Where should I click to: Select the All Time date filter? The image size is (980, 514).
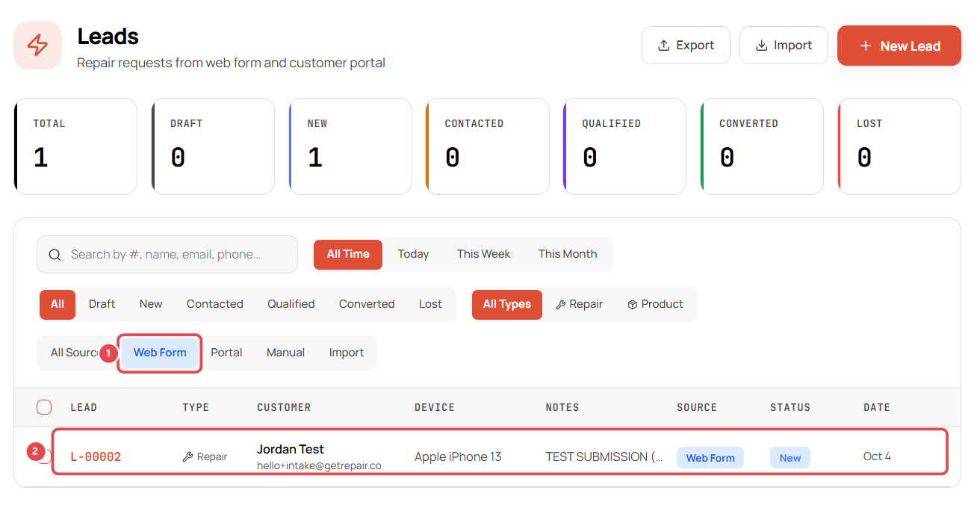348,254
